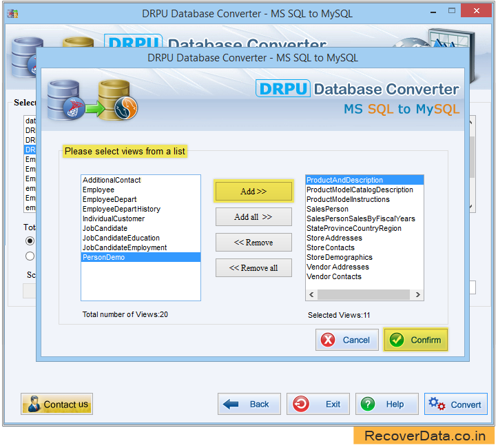The width and height of the screenshot is (498, 448).
Task: Click the Add all >> button
Action: pos(253,217)
